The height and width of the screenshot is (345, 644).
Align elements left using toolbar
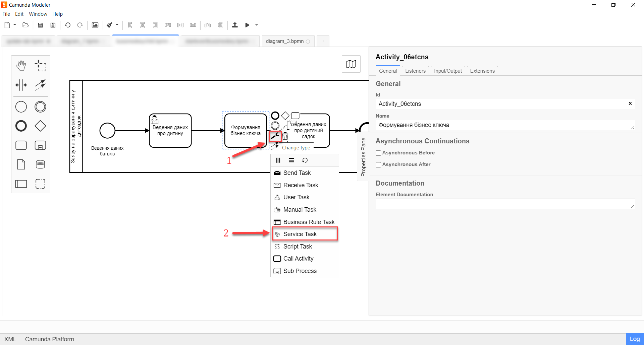[130, 25]
